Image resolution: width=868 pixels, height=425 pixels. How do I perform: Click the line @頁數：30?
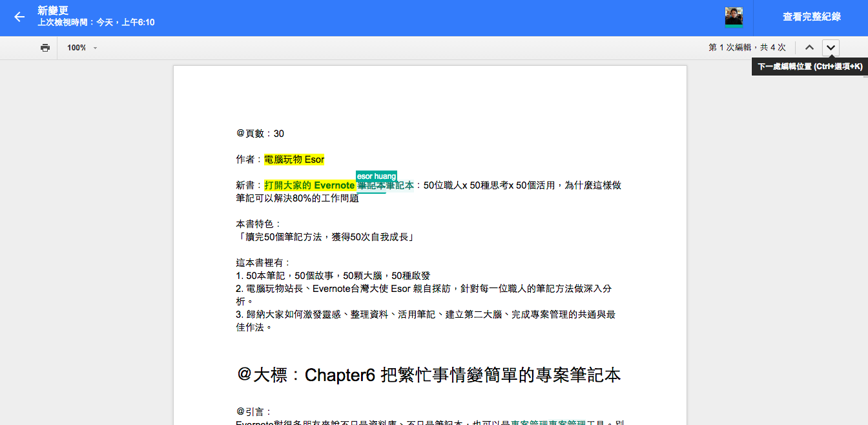[x=260, y=134]
